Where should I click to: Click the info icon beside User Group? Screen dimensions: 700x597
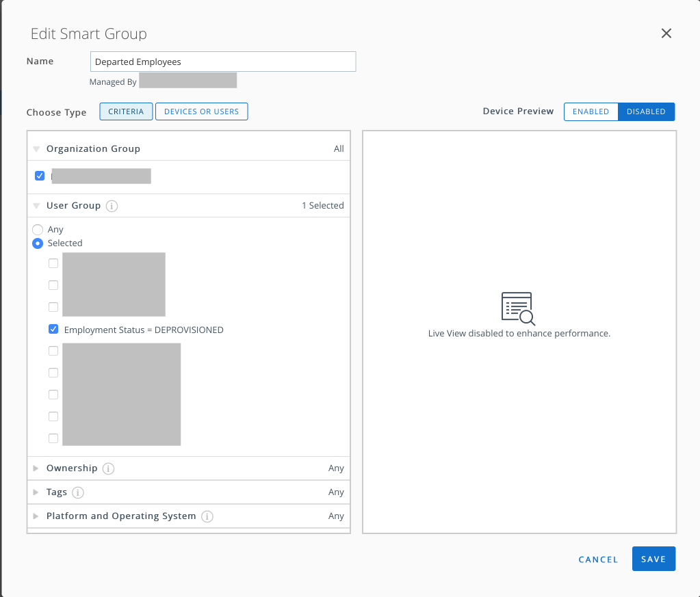[x=112, y=206]
